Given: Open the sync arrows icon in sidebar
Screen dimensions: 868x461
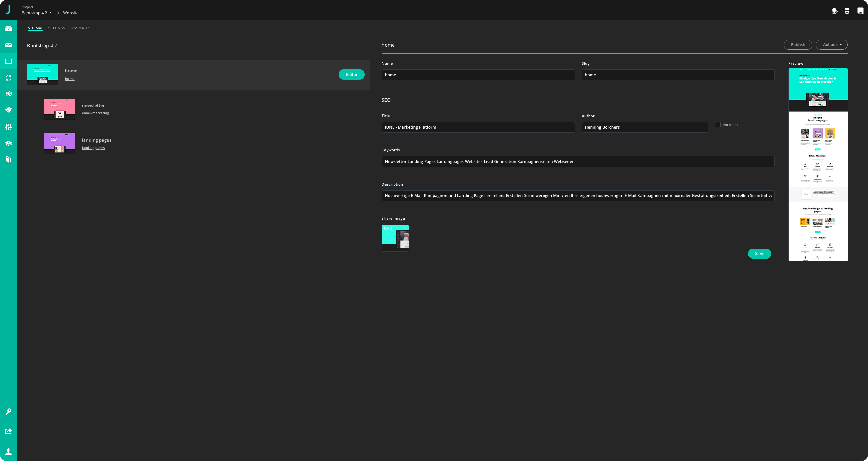Looking at the screenshot, I should tap(8, 78).
